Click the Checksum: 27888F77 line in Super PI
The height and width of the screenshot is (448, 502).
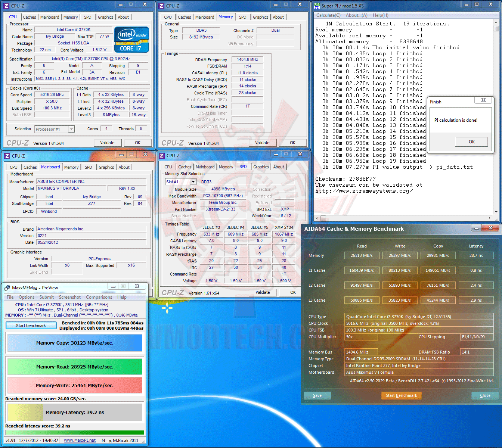pyautogui.click(x=345, y=179)
